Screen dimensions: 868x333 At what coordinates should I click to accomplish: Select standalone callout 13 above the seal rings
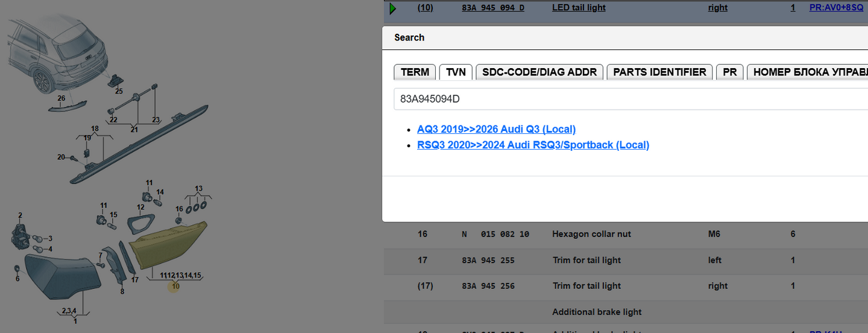click(198, 188)
